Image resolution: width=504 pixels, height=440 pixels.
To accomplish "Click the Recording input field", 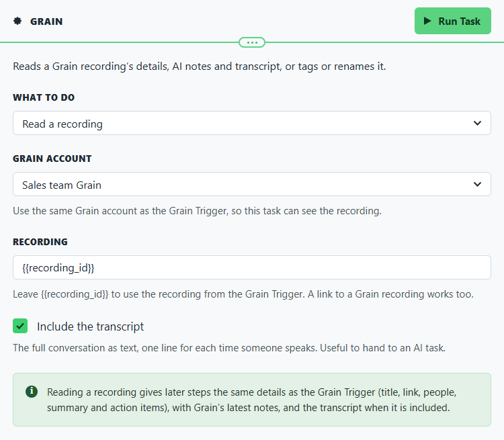I will pos(252,267).
